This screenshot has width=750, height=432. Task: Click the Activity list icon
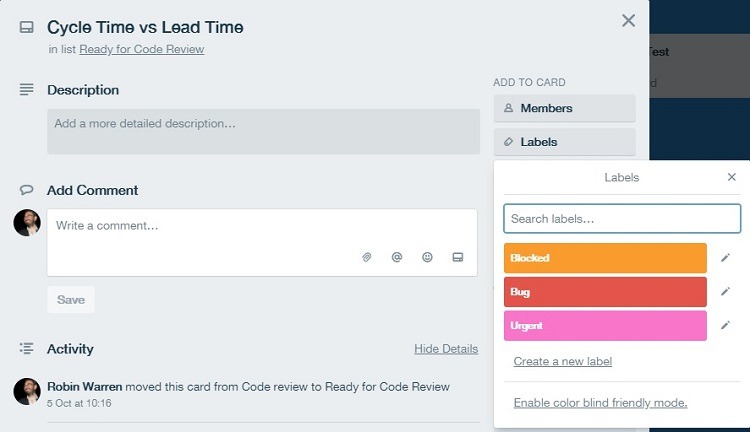[26, 348]
